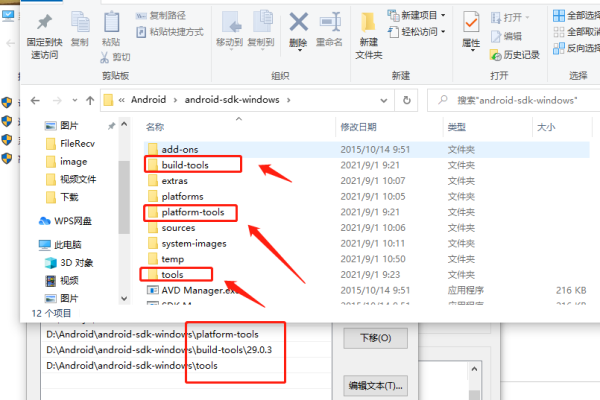This screenshot has height=400, width=600.
Task: Sort by the Name column header
Action: click(x=155, y=127)
